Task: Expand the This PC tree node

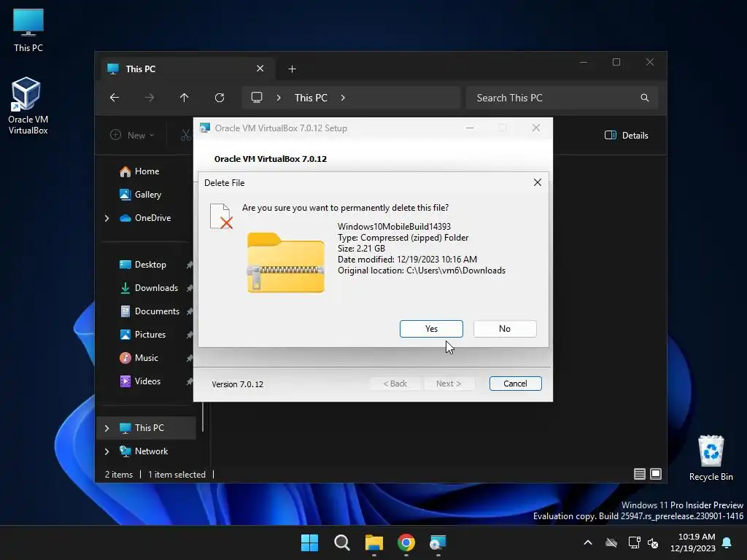Action: click(x=107, y=428)
